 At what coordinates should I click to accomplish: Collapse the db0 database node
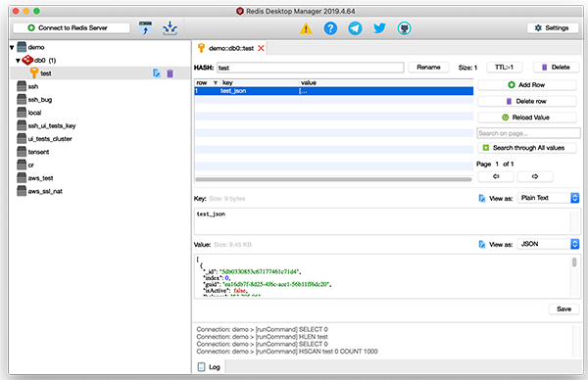click(x=18, y=61)
